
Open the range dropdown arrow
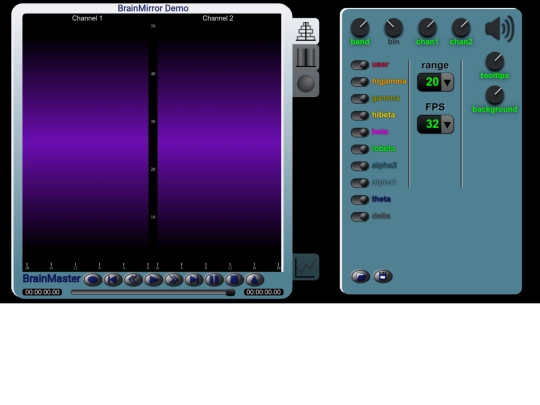point(447,83)
